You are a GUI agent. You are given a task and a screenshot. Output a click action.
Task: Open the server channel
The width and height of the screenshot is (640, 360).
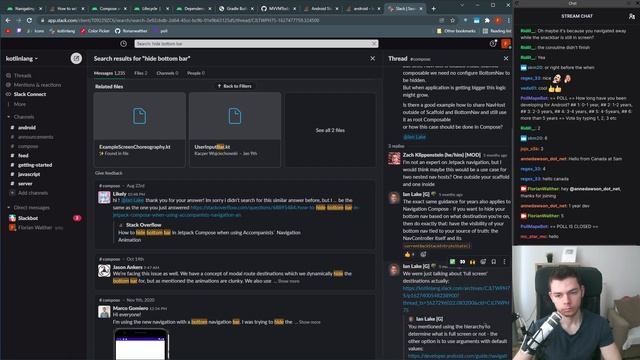point(25,184)
